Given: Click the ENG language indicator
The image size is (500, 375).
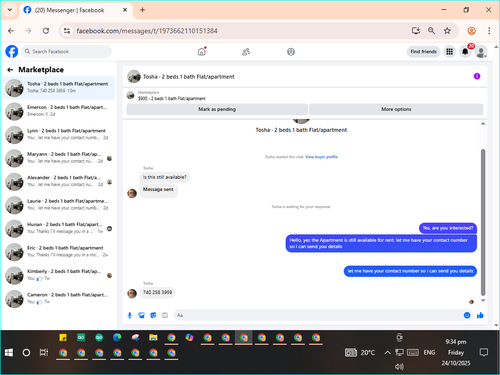Looking at the screenshot, I should (x=429, y=352).
